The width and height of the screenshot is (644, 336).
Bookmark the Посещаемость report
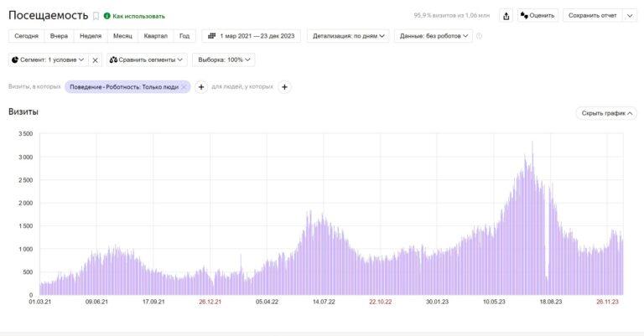pos(96,16)
